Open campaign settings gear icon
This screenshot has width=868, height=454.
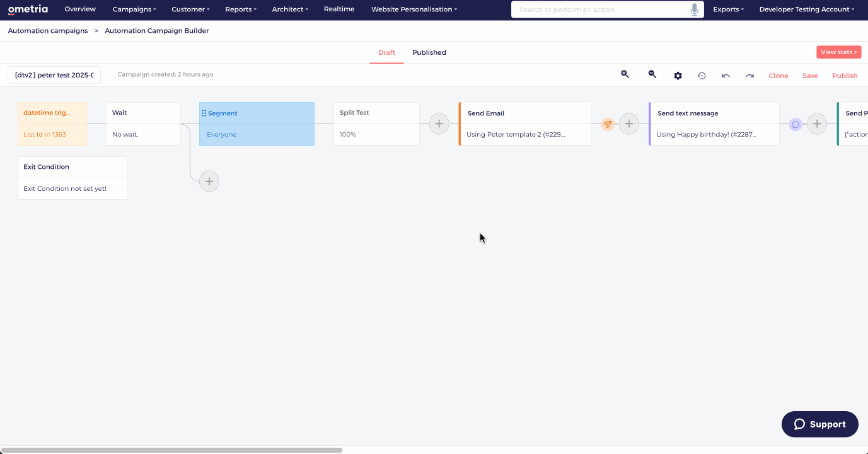pyautogui.click(x=678, y=76)
